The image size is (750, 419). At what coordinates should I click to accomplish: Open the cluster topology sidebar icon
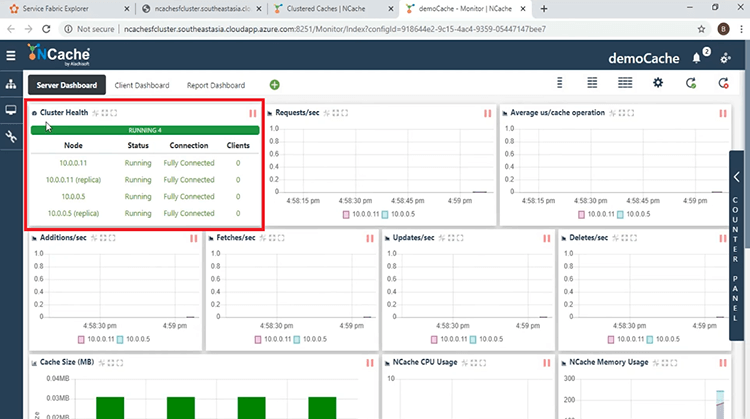point(11,85)
